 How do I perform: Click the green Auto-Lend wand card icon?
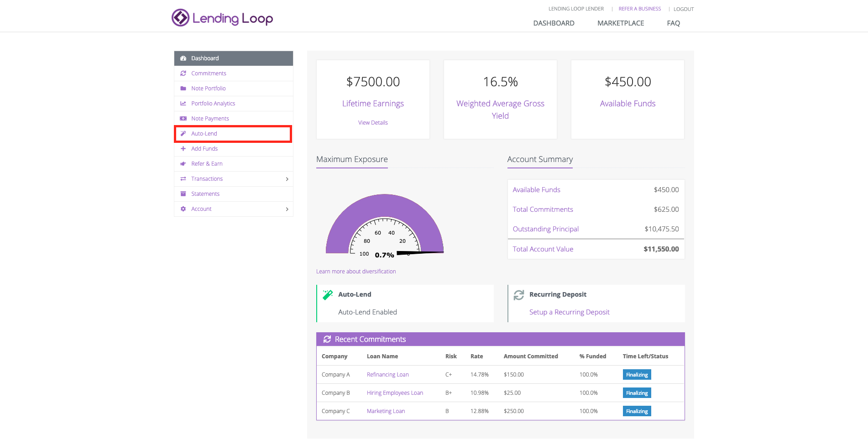[328, 295]
